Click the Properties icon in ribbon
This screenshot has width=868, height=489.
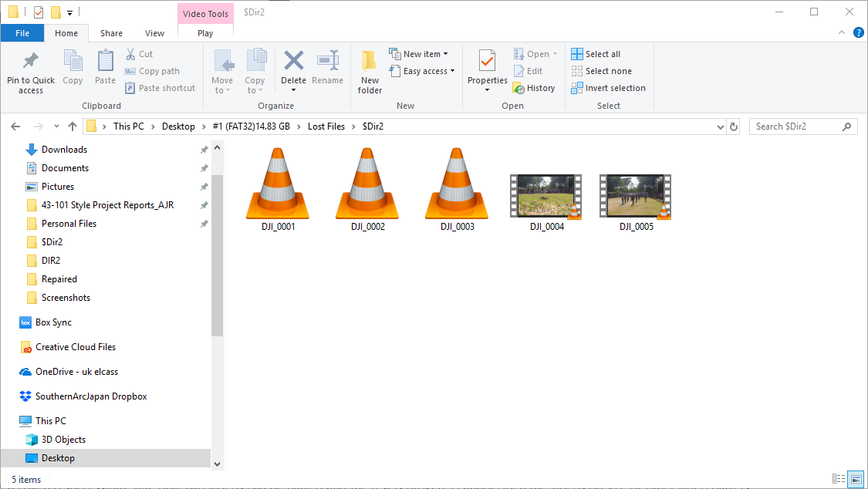coord(487,62)
